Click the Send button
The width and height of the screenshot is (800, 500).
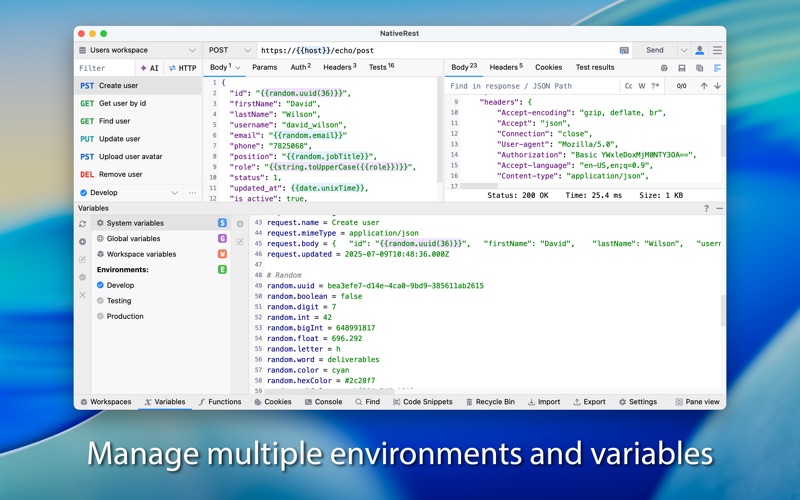pyautogui.click(x=655, y=50)
